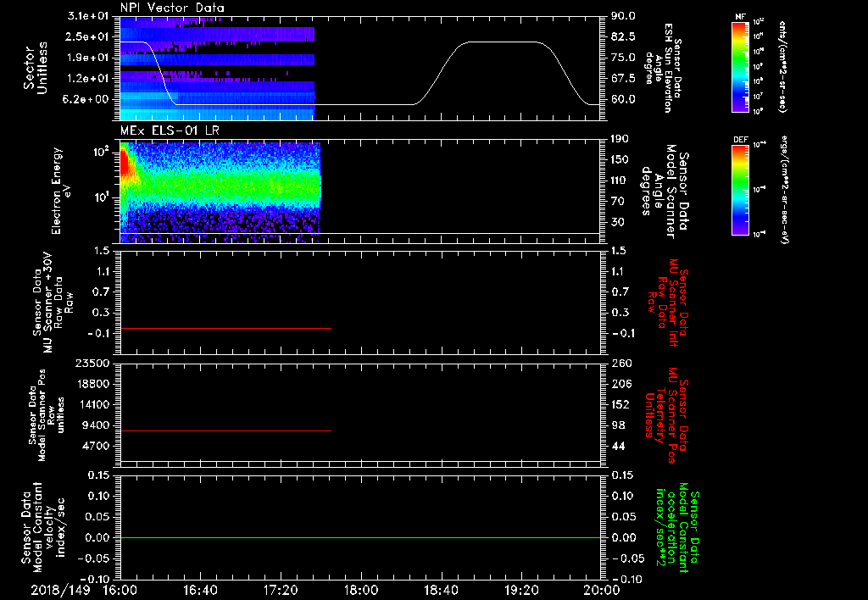Click the "Model Scanner Pos Raw unitless" label

pyautogui.click(x=47, y=415)
